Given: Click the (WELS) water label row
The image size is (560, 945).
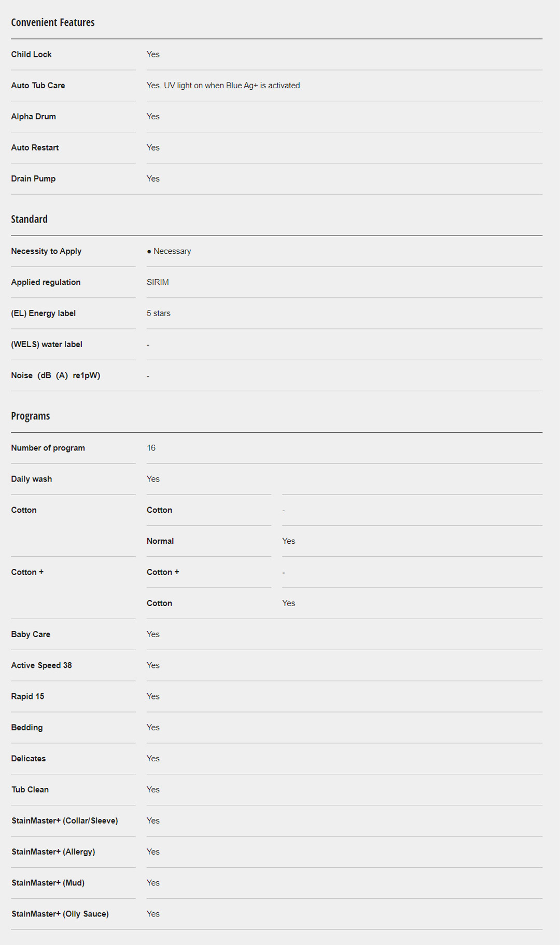Looking at the screenshot, I should (47, 345).
